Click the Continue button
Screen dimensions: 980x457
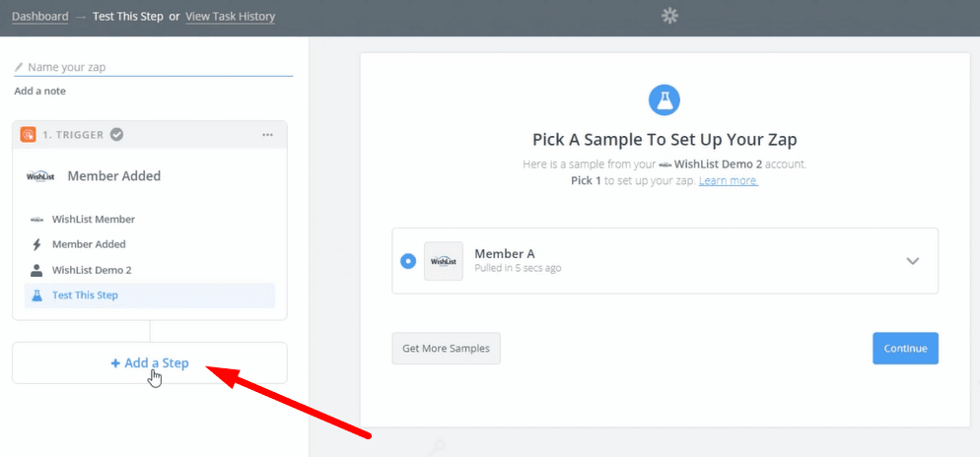click(x=905, y=349)
